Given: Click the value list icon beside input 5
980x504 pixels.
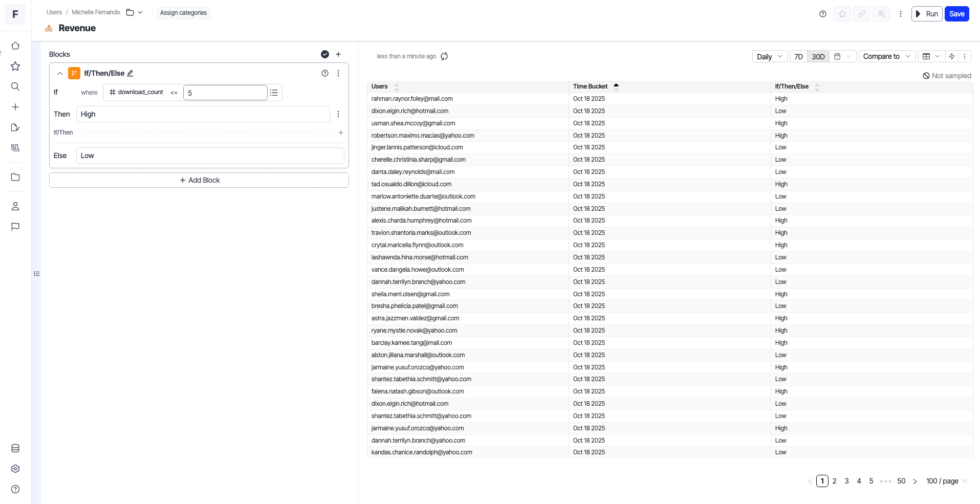Looking at the screenshot, I should (274, 93).
